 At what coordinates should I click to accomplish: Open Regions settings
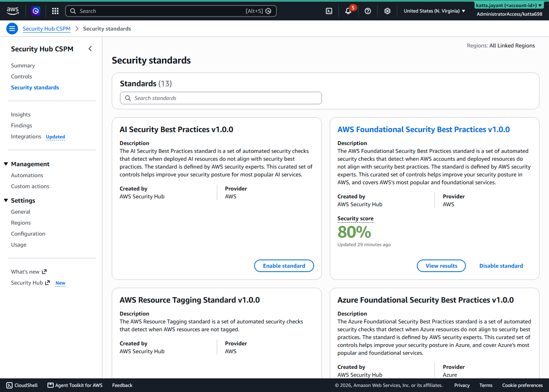[21, 223]
